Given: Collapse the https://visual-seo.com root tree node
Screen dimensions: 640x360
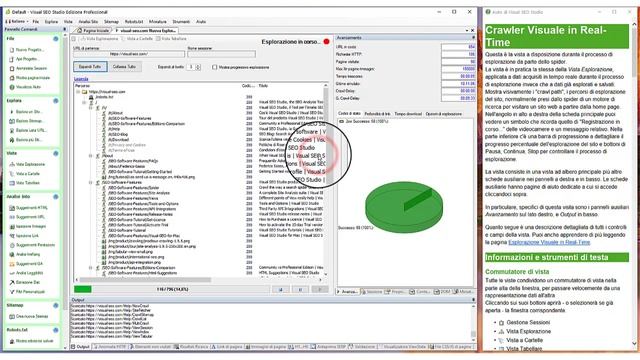Looking at the screenshot, I should (x=78, y=92).
